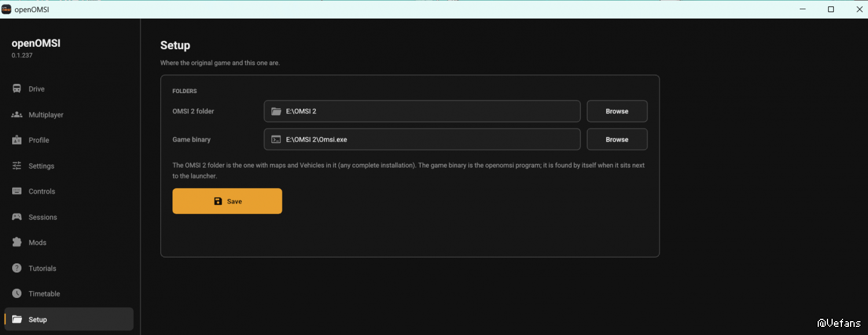Browse for the OMSI 2 folder
The height and width of the screenshot is (335, 868).
pyautogui.click(x=617, y=111)
